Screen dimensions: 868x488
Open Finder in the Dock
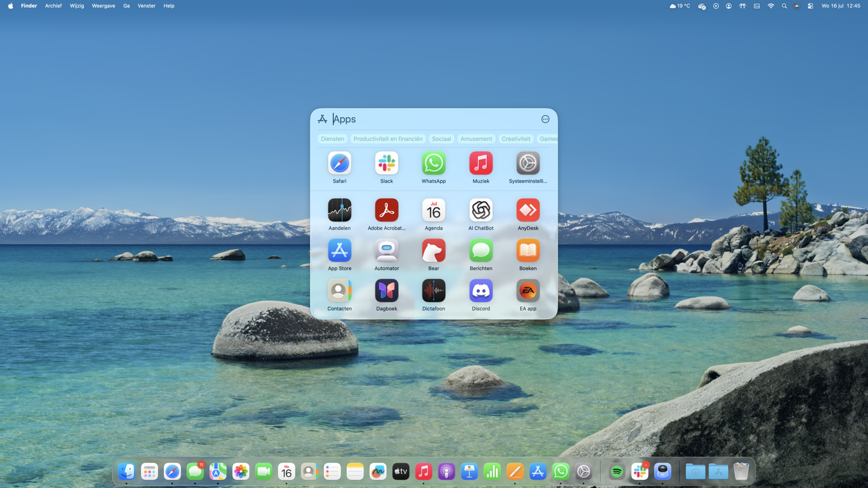click(126, 472)
